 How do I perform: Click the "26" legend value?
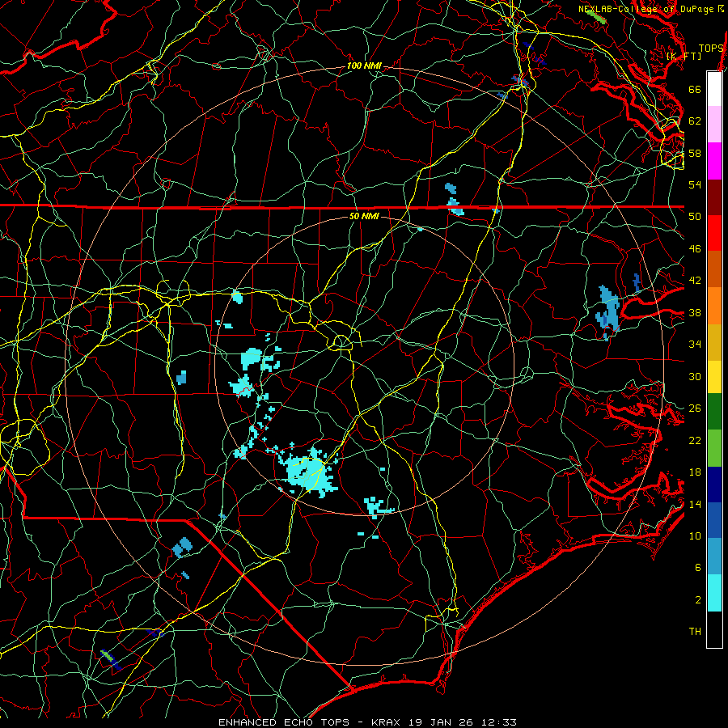click(x=695, y=408)
